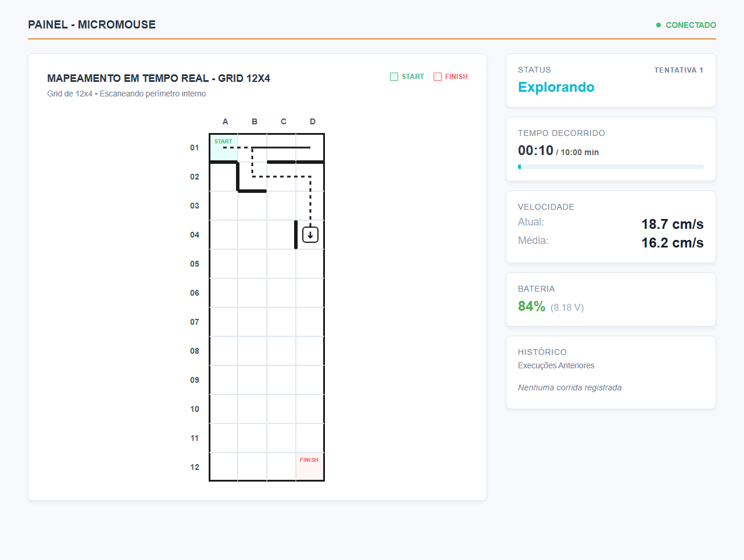Screen dimensions: 744x560
Task: Click the / 10:00 min time limit
Action: pos(578,152)
